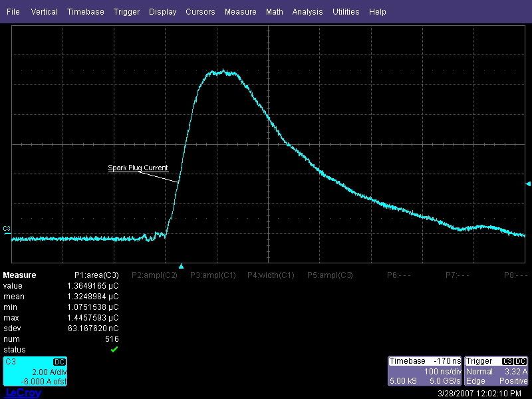
Task: Click the green status checkmark icon
Action: 114,349
